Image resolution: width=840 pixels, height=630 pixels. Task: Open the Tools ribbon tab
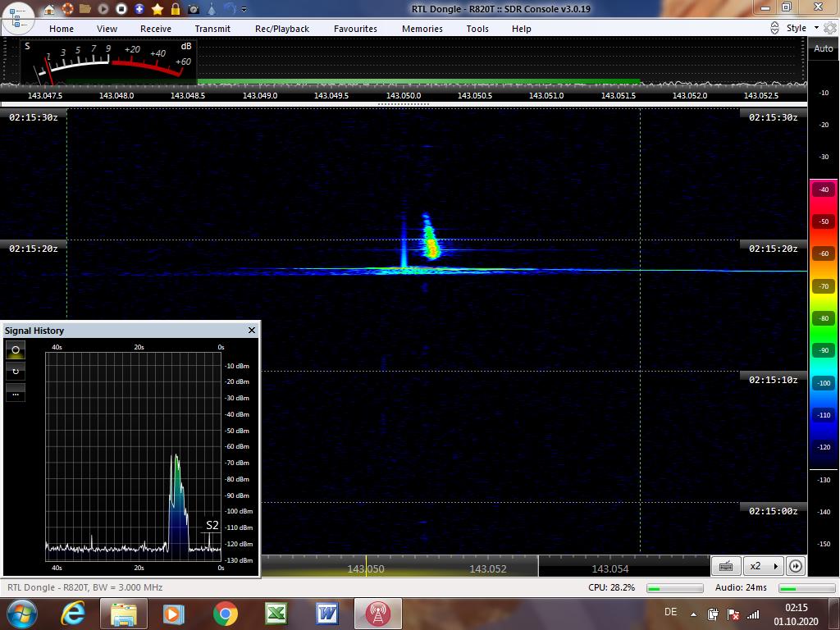[x=477, y=29]
